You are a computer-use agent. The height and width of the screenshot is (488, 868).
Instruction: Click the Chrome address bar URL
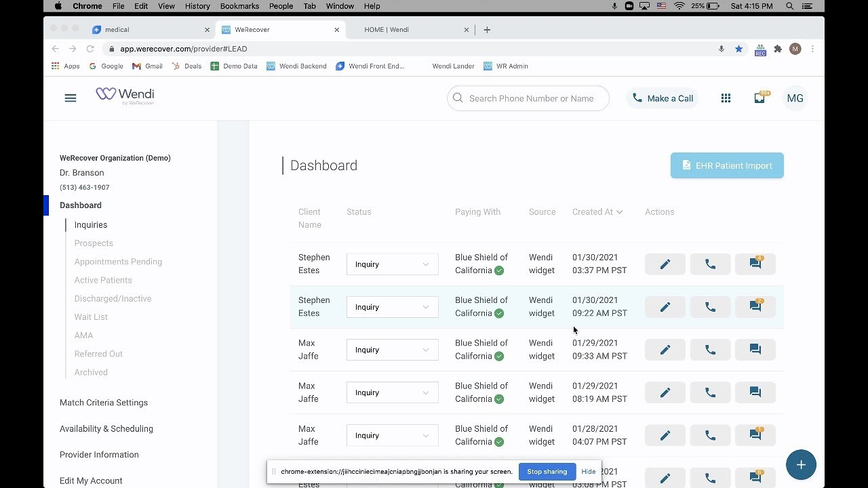[x=184, y=49]
